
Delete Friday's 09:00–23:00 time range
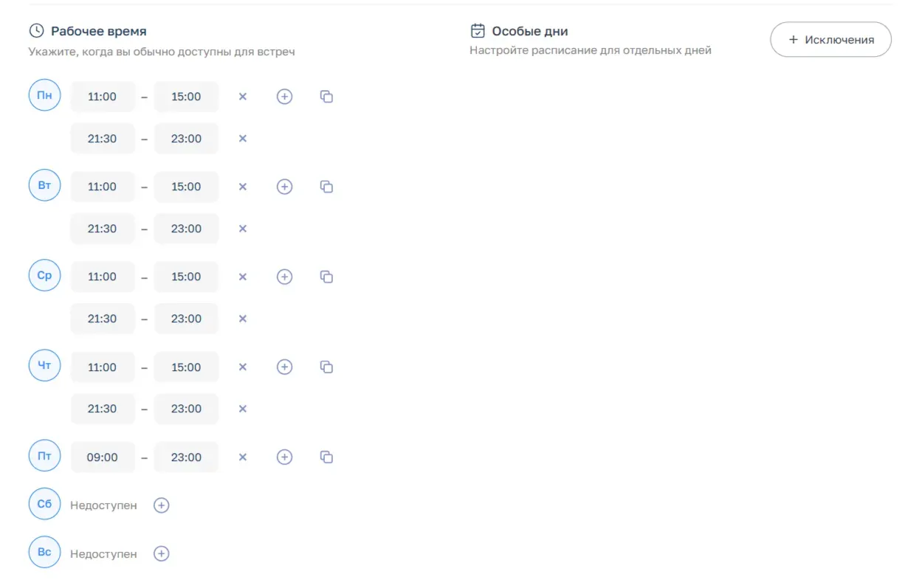(242, 457)
